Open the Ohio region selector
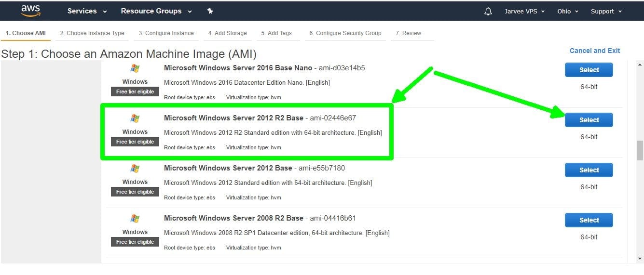Screen dimensions: 644x275 click(568, 11)
